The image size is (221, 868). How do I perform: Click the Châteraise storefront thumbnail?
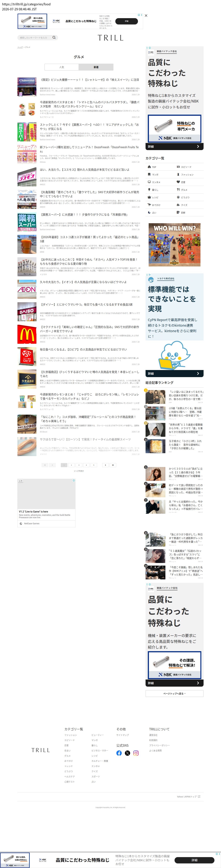point(27,87)
